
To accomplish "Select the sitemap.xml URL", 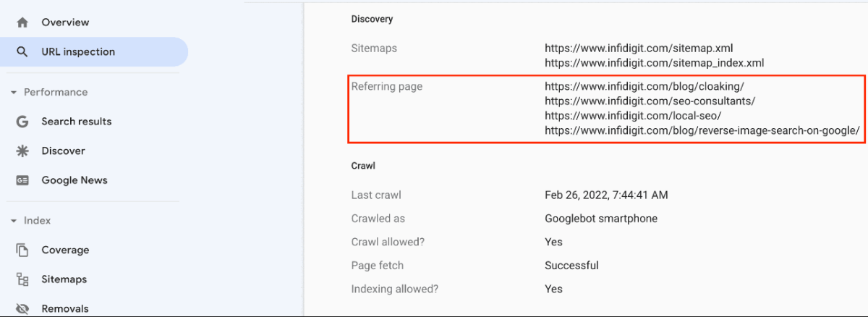I will click(x=639, y=48).
